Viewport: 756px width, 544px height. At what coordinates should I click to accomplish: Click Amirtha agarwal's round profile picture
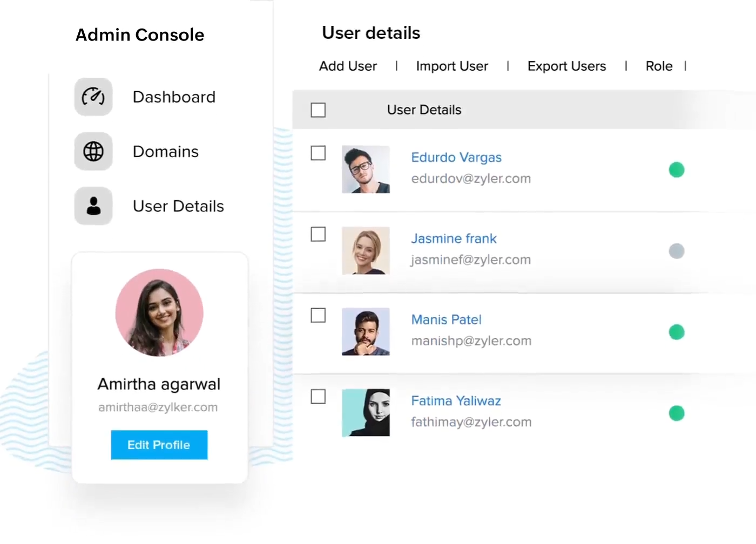click(159, 313)
